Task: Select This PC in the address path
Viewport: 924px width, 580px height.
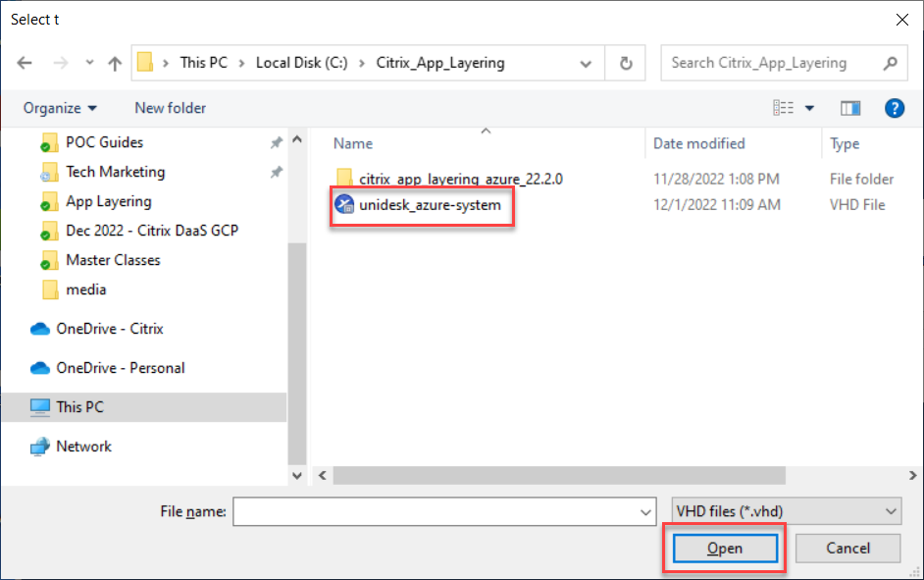Action: 203,63
